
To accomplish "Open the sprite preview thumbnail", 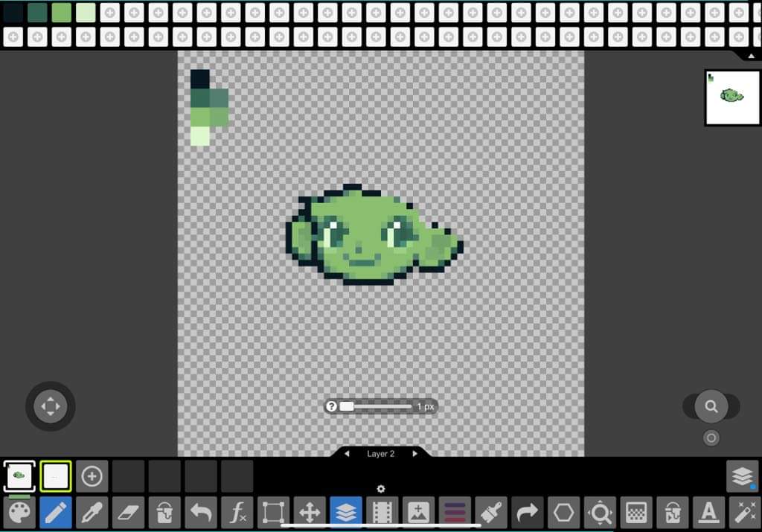I will pos(732,97).
